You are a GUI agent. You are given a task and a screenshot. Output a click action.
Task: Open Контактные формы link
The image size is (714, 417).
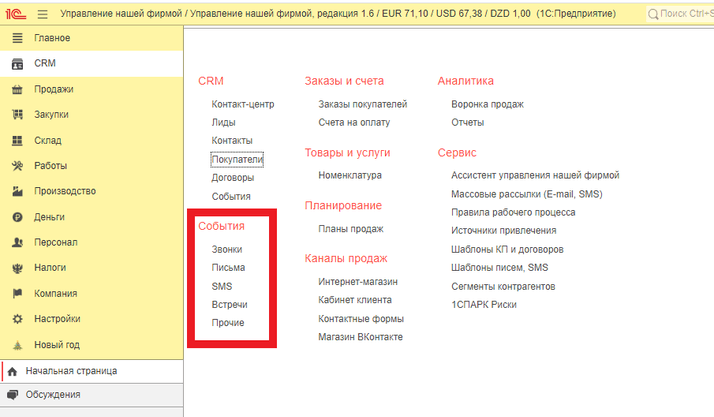click(x=361, y=319)
